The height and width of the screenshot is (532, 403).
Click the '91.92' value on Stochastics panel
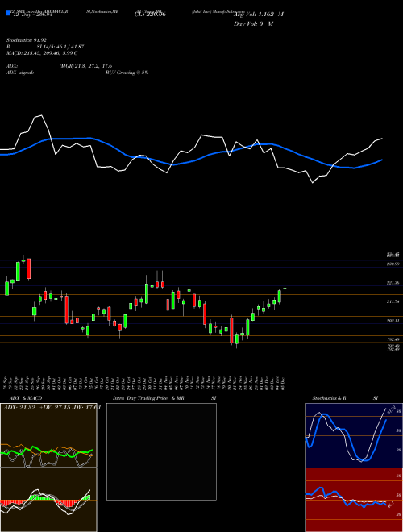pyautogui.click(x=393, y=408)
